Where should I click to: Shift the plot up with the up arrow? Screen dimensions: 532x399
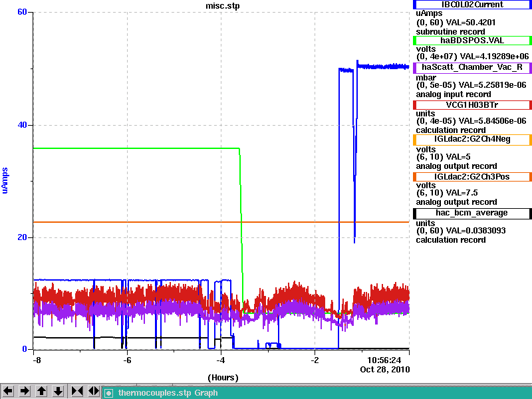(x=41, y=391)
